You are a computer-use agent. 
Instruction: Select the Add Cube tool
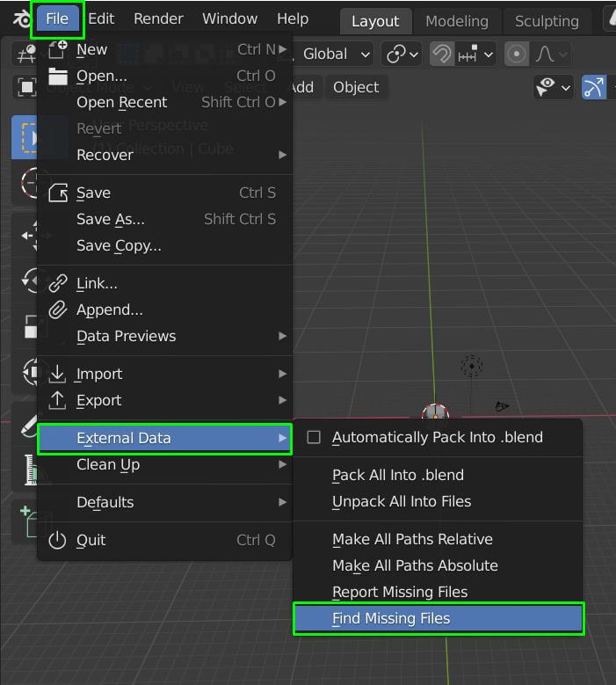tap(28, 521)
